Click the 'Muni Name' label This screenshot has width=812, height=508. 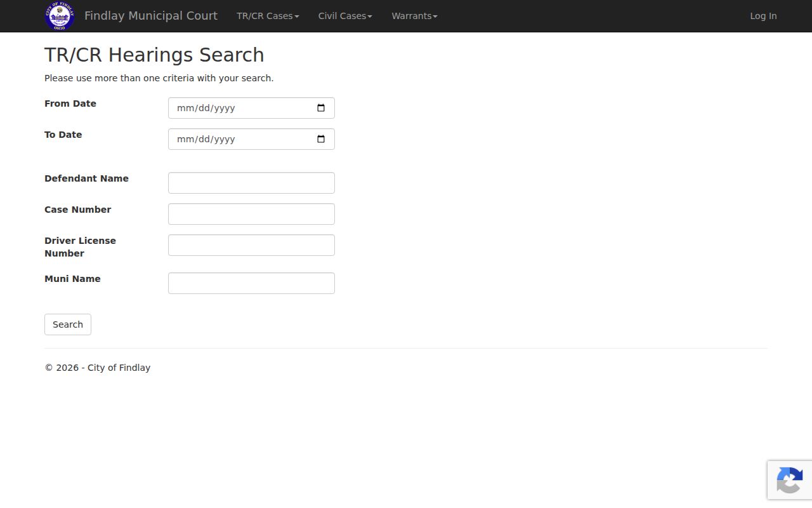72,279
